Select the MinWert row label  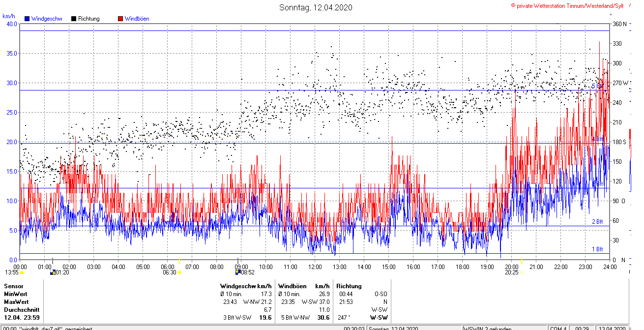pyautogui.click(x=16, y=294)
